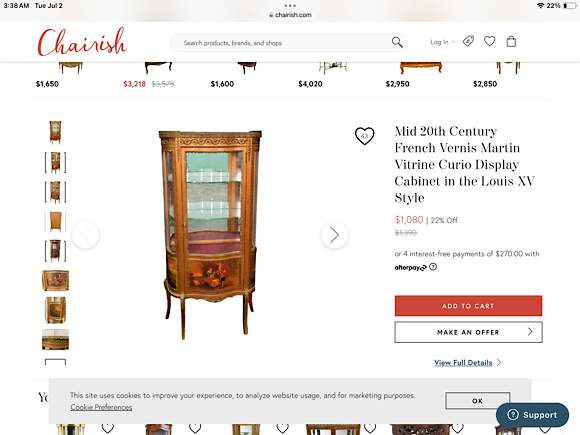Show next product image arrow

click(x=334, y=235)
